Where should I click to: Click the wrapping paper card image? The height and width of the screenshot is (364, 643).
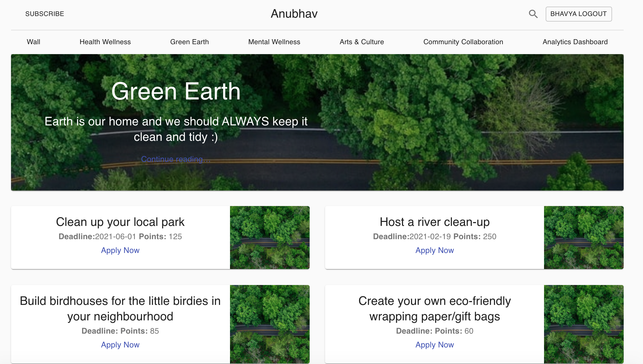(x=584, y=324)
